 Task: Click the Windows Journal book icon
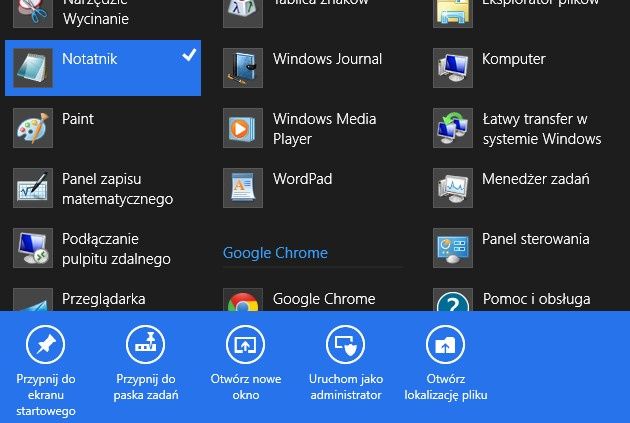[x=243, y=68]
